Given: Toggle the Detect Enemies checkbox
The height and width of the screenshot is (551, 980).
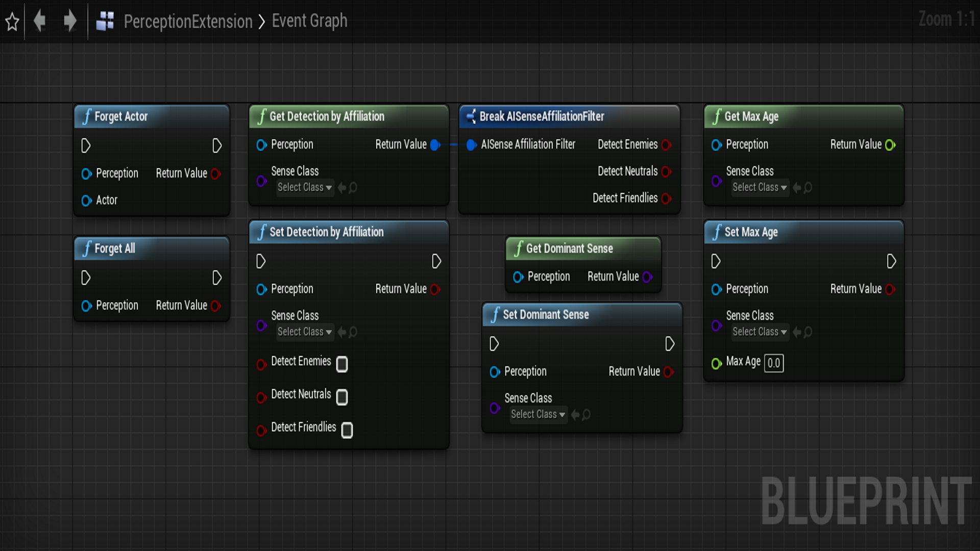Looking at the screenshot, I should pos(342,364).
